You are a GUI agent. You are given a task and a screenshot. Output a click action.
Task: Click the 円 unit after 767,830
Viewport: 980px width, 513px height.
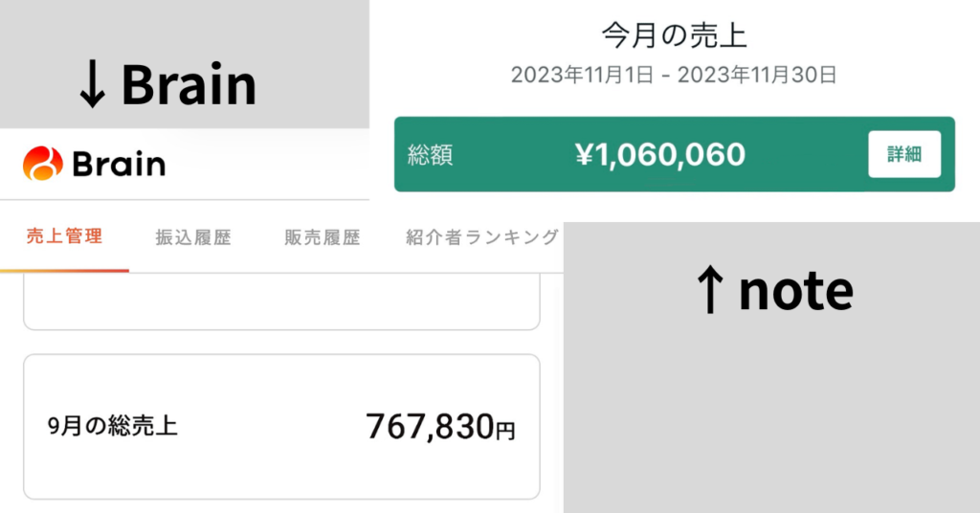coord(504,432)
